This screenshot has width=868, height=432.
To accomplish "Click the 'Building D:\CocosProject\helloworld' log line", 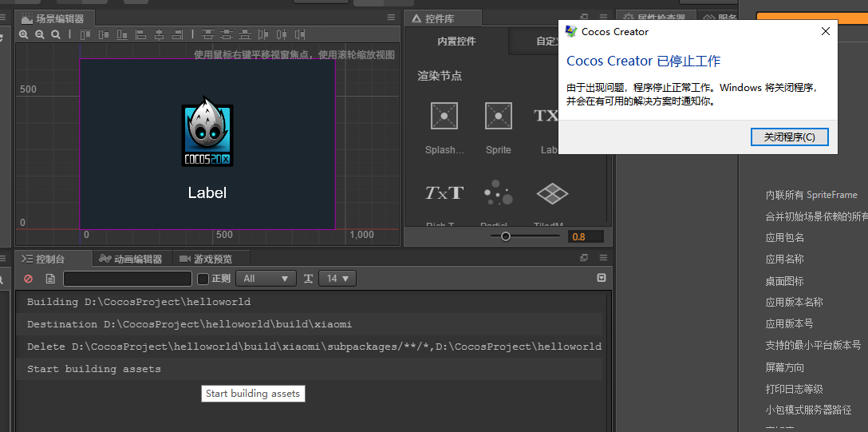I will [309, 302].
